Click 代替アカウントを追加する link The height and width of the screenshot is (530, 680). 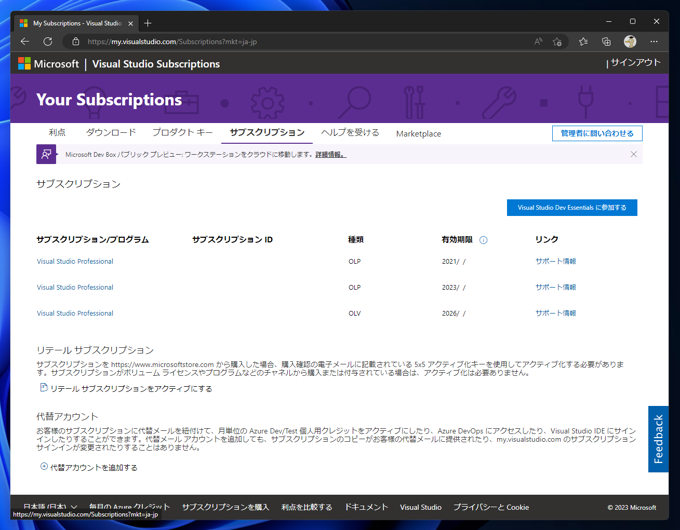(93, 467)
